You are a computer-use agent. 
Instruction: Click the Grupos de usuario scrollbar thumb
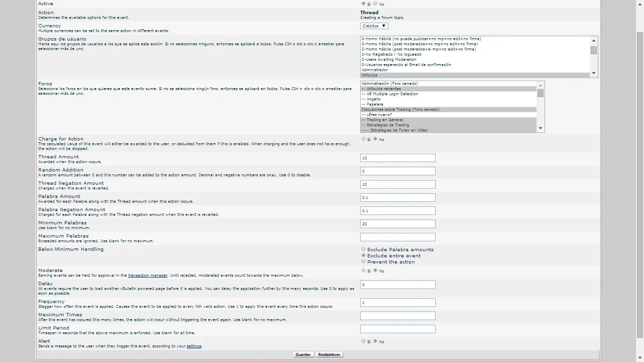[x=594, y=50]
